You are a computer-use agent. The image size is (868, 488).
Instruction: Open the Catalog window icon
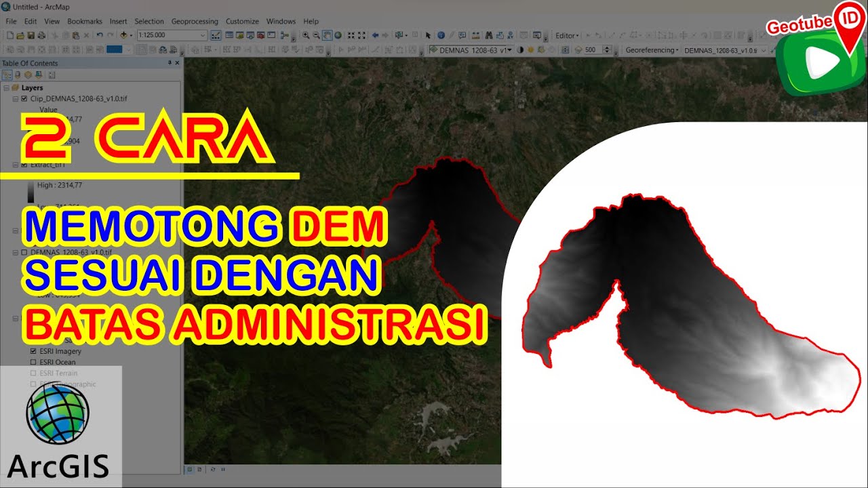coord(240,35)
